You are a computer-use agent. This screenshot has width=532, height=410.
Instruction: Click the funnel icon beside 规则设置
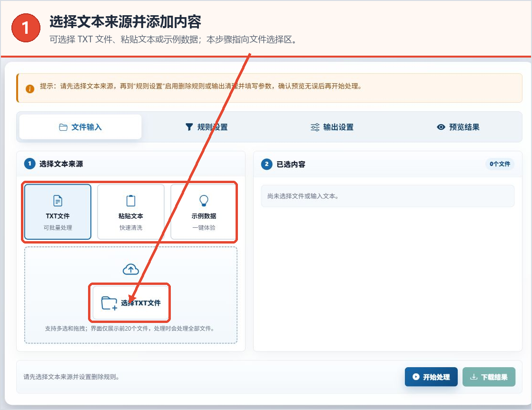point(189,127)
